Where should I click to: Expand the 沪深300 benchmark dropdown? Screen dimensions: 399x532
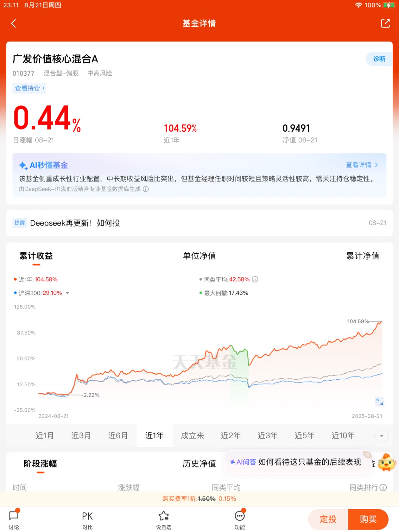[x=67, y=293]
